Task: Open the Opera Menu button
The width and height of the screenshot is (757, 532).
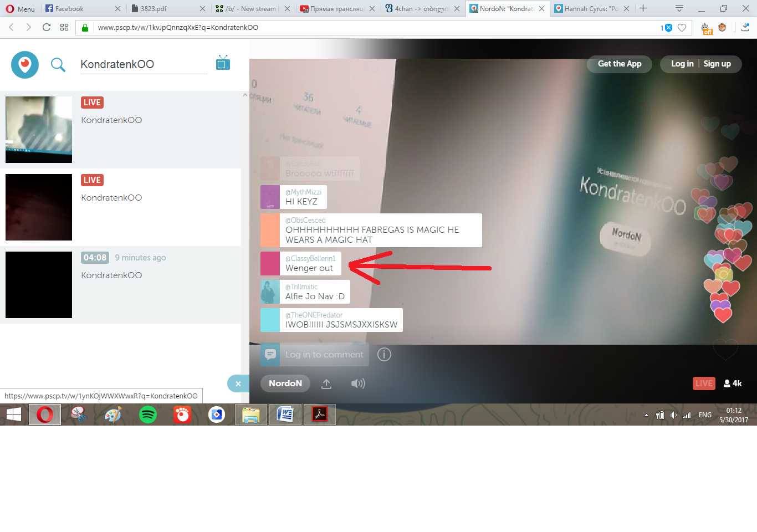Action: (20, 9)
